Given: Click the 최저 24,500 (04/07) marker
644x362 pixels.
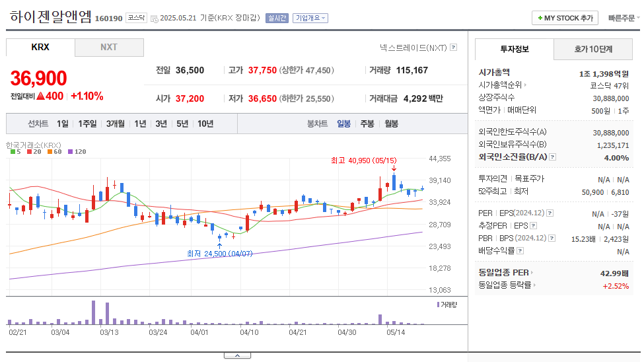Looking at the screenshot, I should [x=220, y=254].
